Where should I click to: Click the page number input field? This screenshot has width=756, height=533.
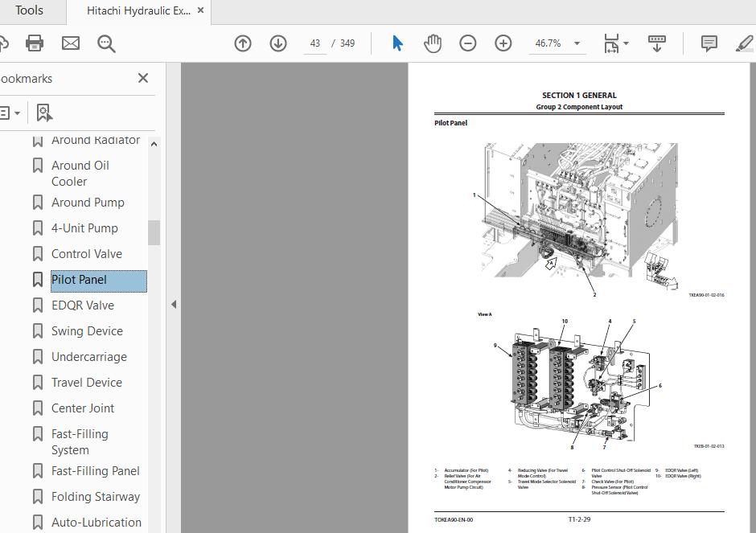[314, 43]
